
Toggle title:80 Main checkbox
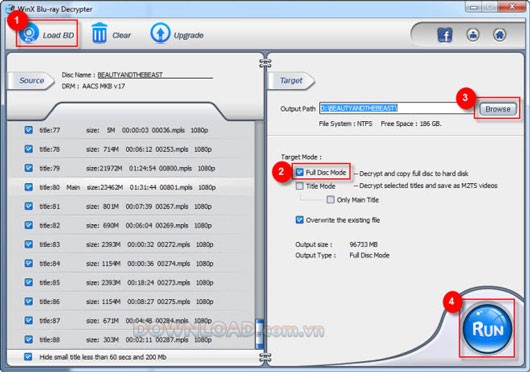29,187
